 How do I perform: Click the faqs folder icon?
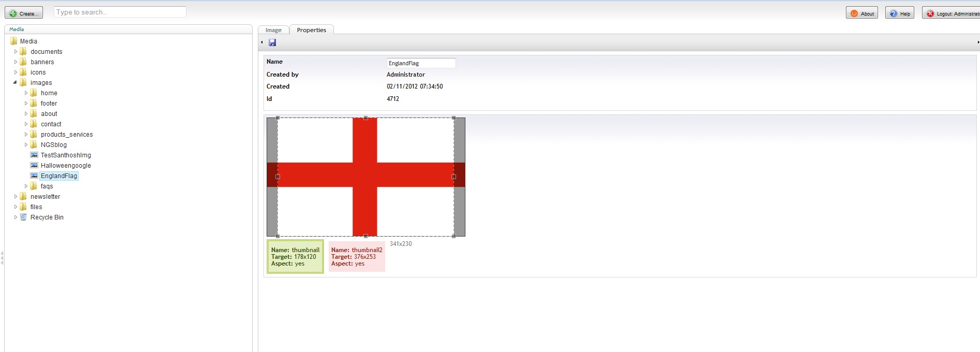pos(34,186)
